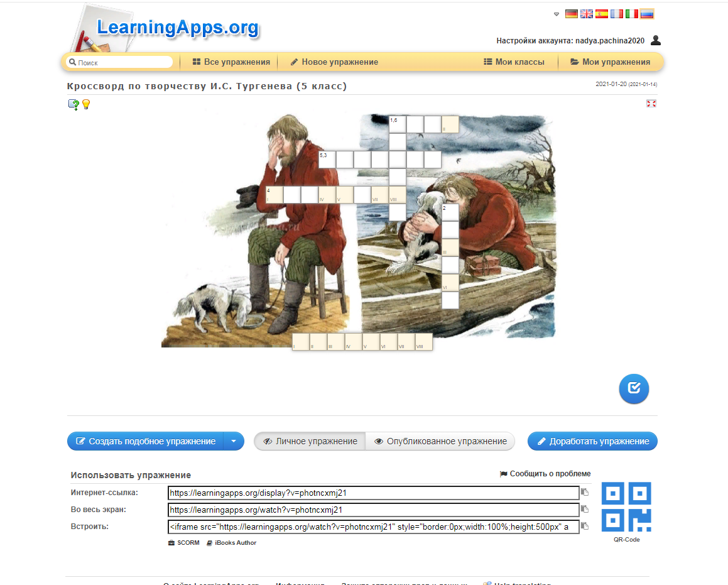Screen dimensions: 728x585
Task: Click crossword cell numbered 2
Action: [x=450, y=212]
